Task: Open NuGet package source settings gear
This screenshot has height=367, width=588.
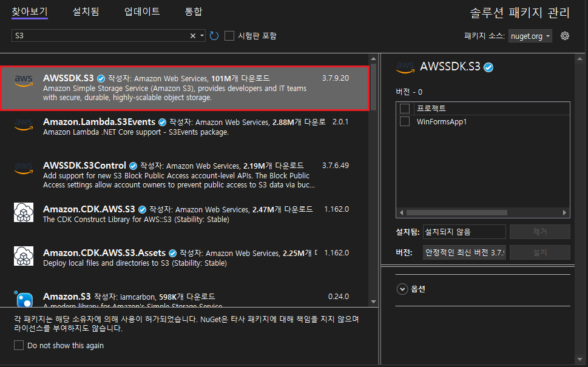Action: (x=565, y=36)
